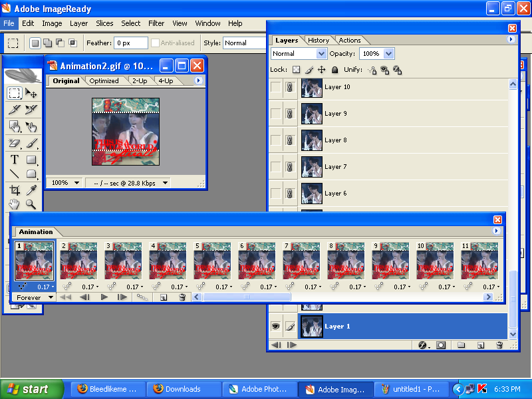This screenshot has width=532, height=399.
Task: Select the Slice tool
Action: point(14,110)
